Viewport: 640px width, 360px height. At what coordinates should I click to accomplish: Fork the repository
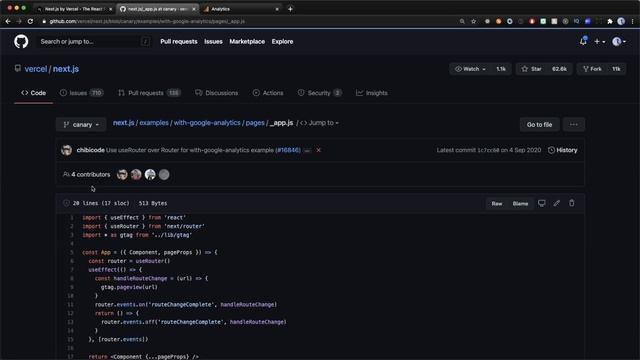pos(592,69)
